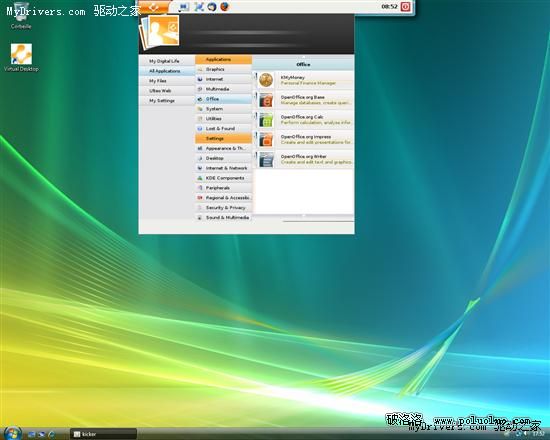The width and height of the screenshot is (550, 440).
Task: Select the Corbeille recycle bin desktop icon
Action: [x=20, y=15]
